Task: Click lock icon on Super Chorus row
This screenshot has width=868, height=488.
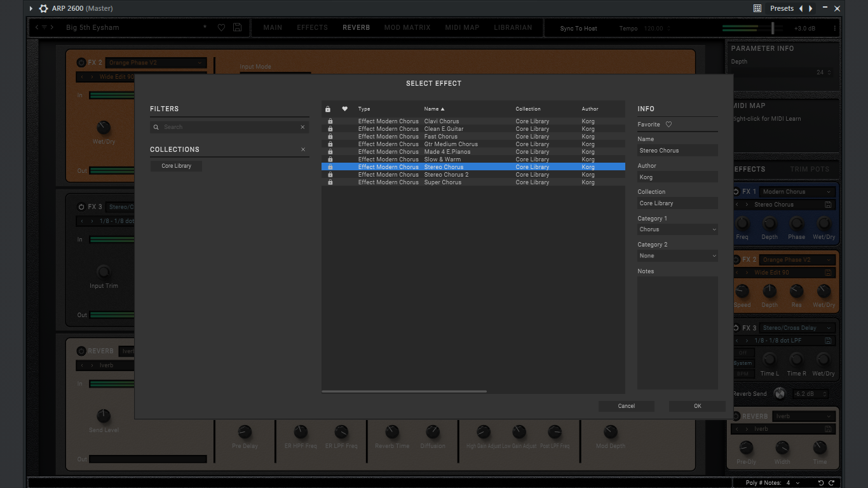Action: pyautogui.click(x=330, y=182)
